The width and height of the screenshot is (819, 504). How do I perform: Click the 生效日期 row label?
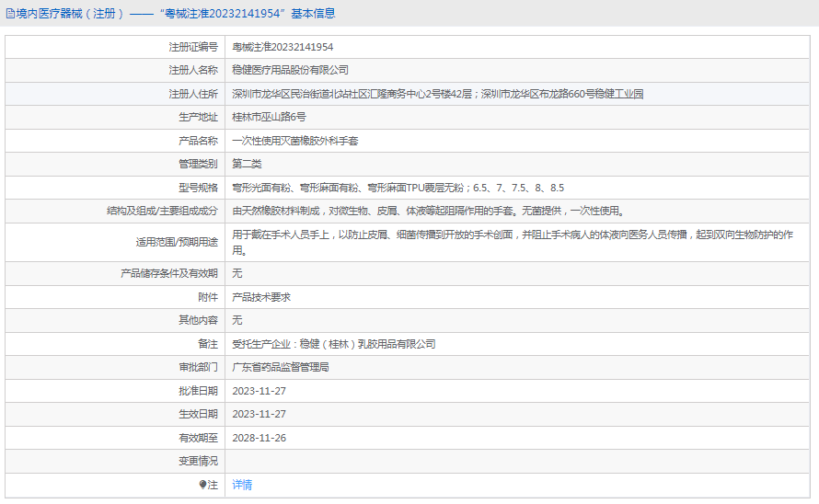point(198,414)
